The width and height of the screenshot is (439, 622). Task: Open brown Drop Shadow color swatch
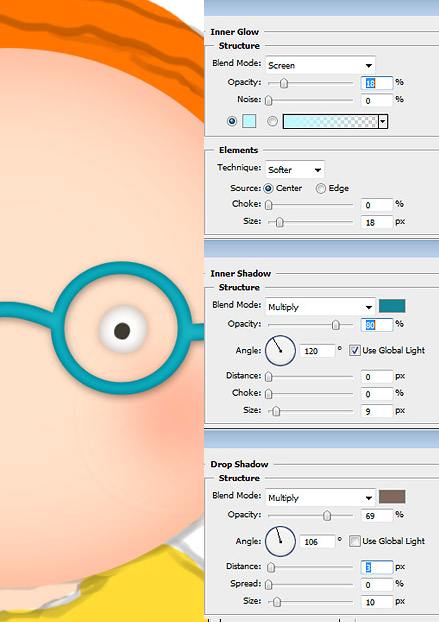392,497
